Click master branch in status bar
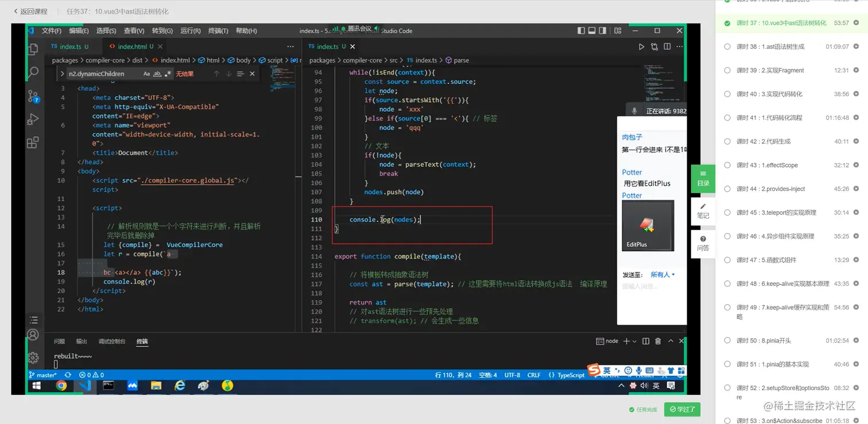Image resolution: width=868 pixels, height=424 pixels. pyautogui.click(x=42, y=375)
